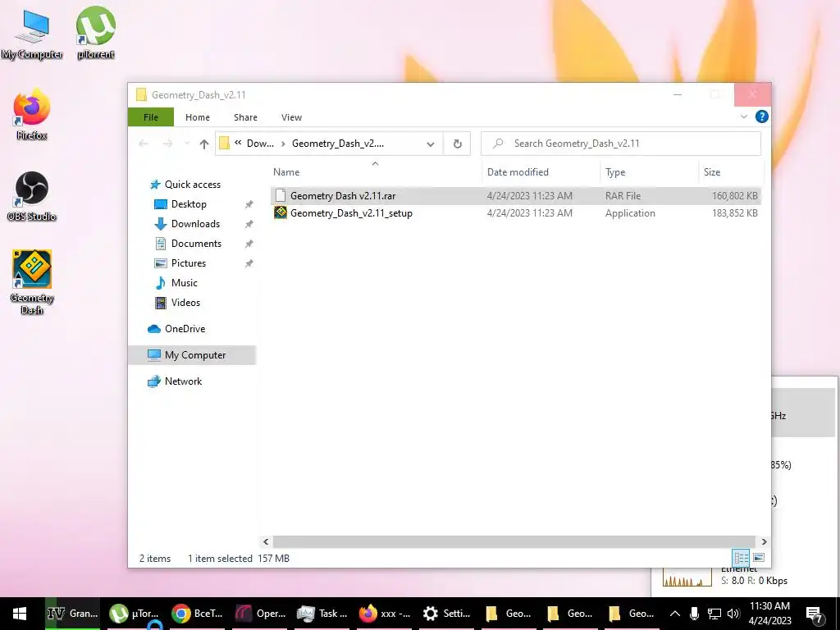Open Downloads in navigation pane
The width and height of the screenshot is (840, 630).
click(195, 224)
